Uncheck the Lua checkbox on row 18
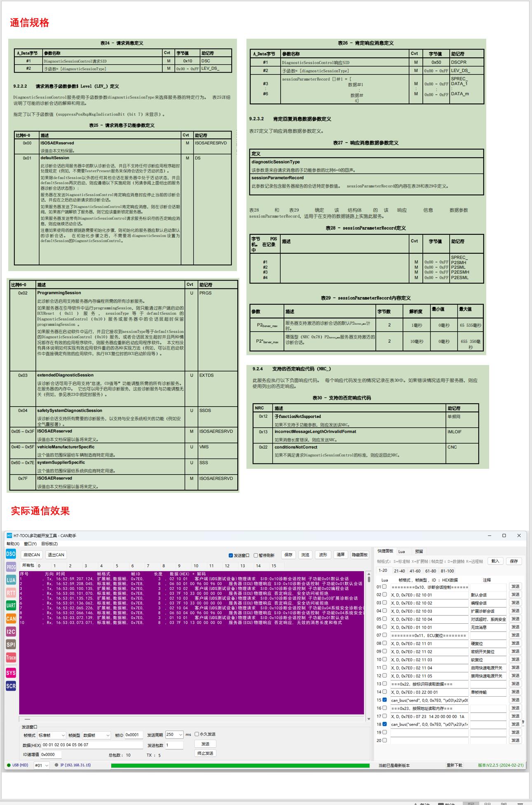The width and height of the screenshot is (532, 805). click(384, 724)
